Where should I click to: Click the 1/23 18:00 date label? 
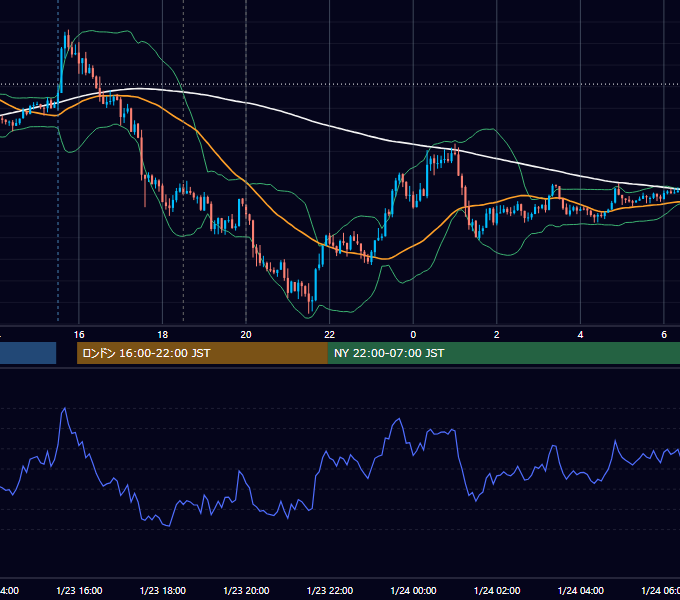pos(163,591)
